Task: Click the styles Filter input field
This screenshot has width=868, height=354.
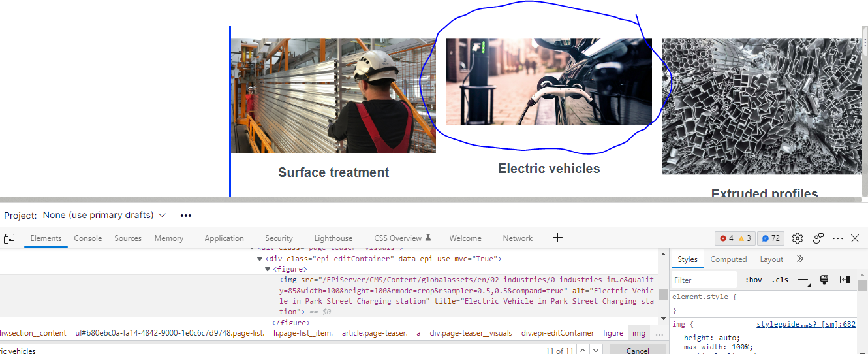Action: pyautogui.click(x=704, y=280)
